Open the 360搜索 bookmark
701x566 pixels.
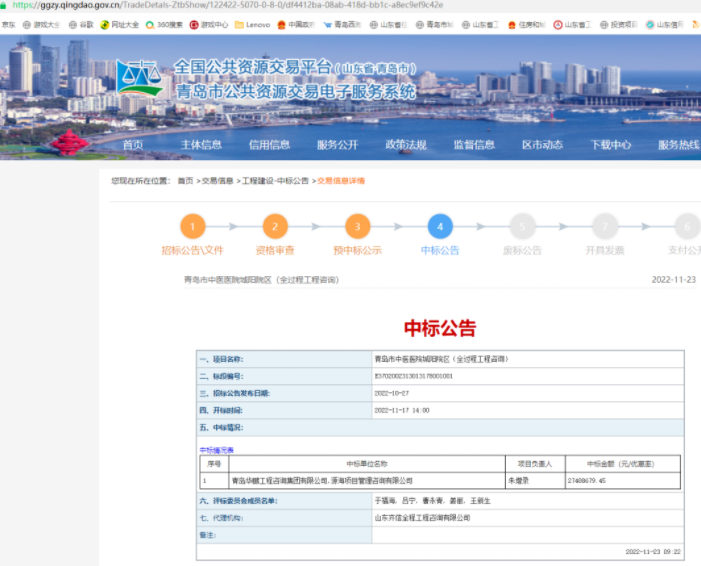click(167, 24)
